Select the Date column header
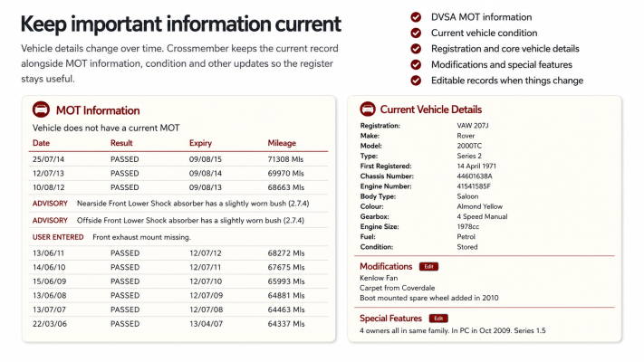This screenshot has height=362, width=644. point(41,143)
